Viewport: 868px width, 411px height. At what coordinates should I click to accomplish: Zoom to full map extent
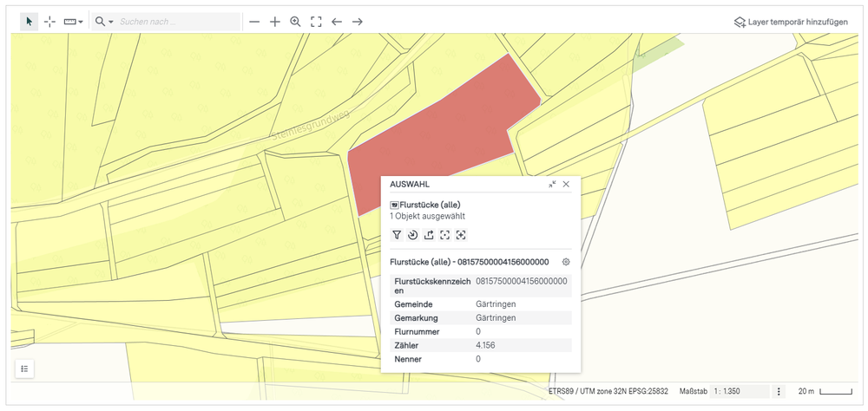click(316, 22)
